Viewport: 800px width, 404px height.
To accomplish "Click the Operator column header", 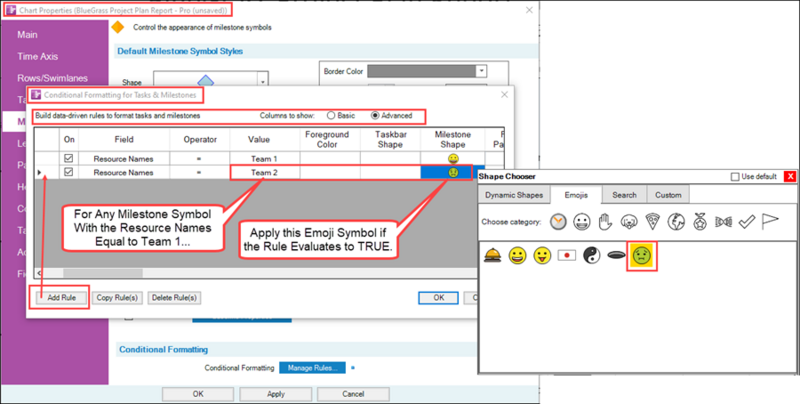I will click(x=200, y=139).
